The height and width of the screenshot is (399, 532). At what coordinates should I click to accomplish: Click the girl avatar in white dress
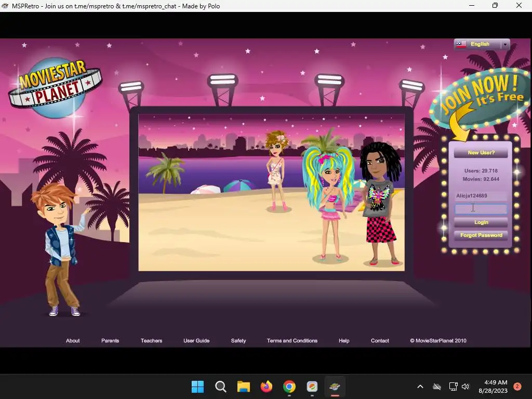tap(277, 171)
